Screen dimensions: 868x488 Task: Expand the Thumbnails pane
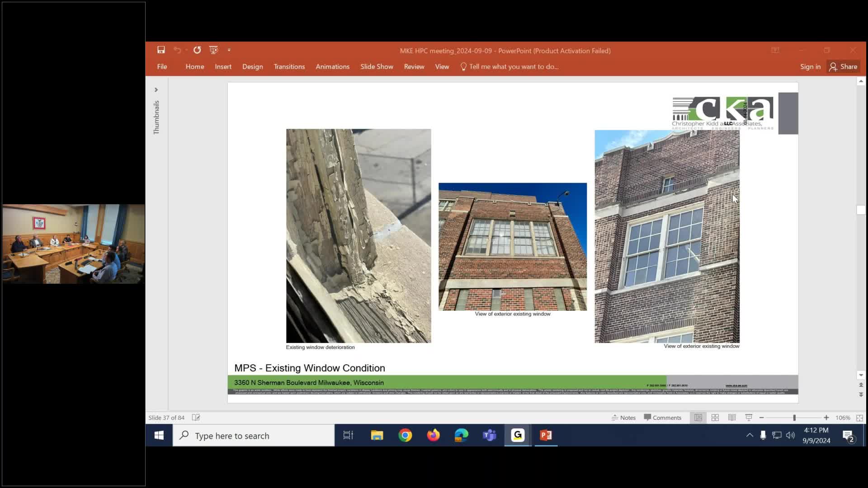click(156, 90)
